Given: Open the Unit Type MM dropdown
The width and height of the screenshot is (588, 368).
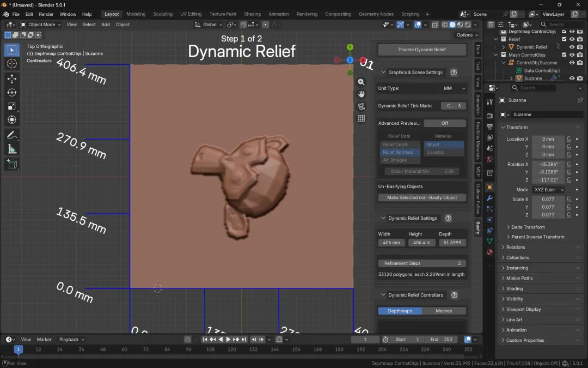Looking at the screenshot, I should pos(454,88).
